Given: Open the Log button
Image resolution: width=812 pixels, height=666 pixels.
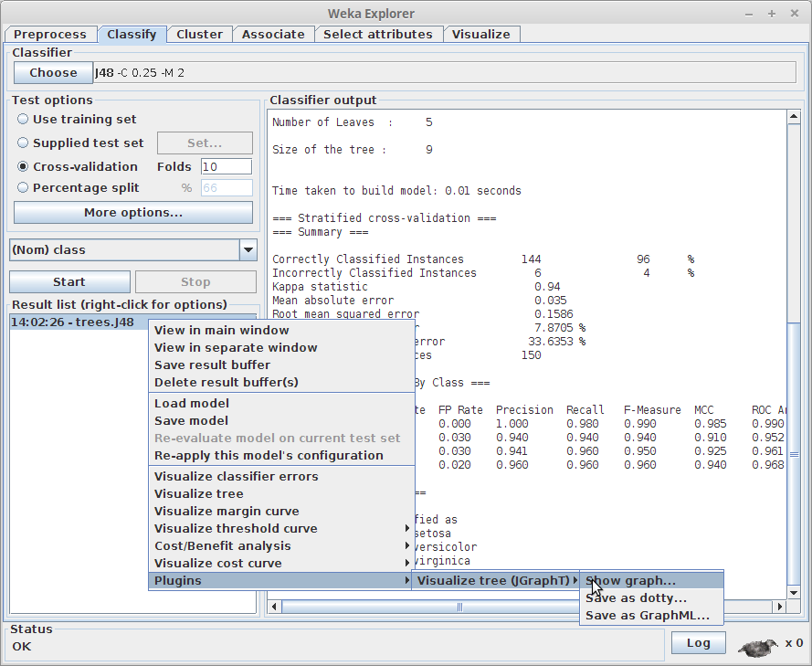Looking at the screenshot, I should (698, 642).
